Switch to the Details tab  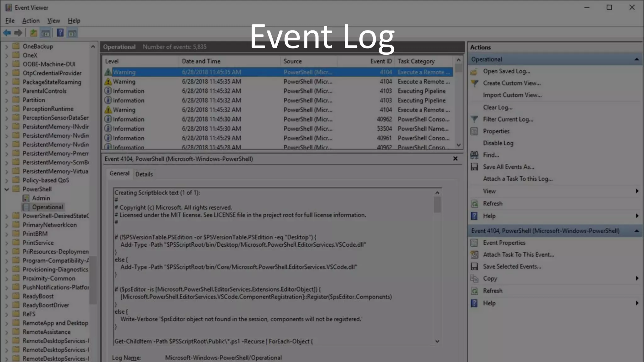coord(144,174)
